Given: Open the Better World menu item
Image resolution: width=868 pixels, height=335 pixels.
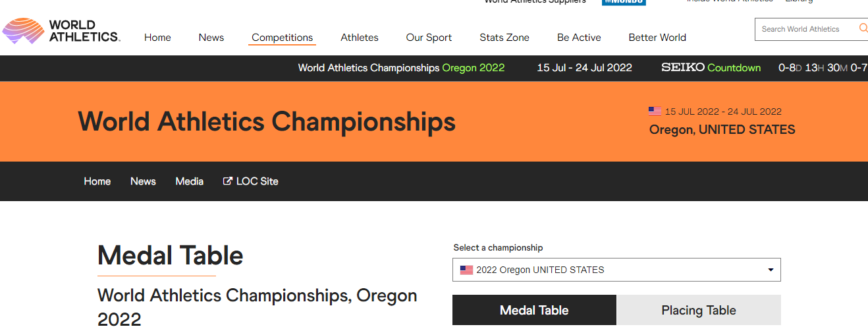Looking at the screenshot, I should coord(657,38).
